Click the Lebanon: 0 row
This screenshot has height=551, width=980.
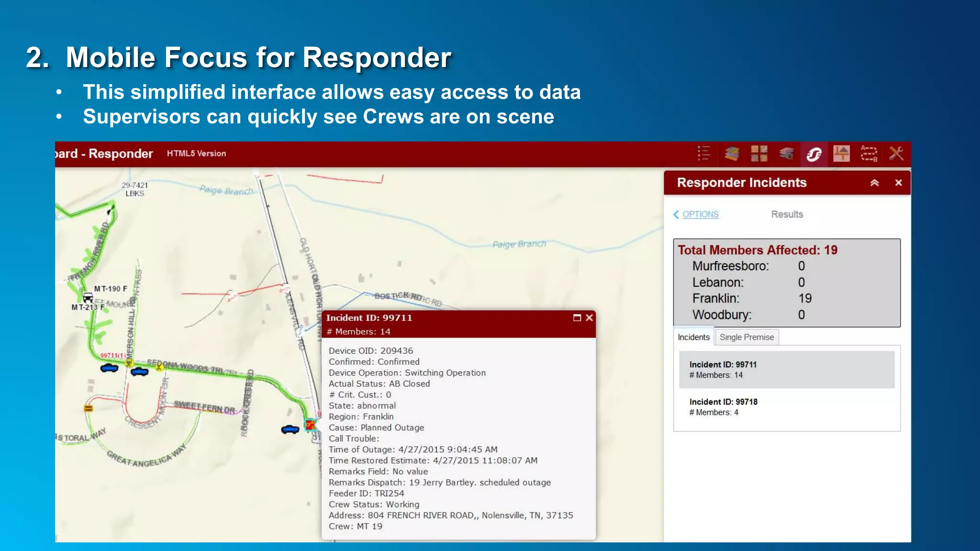(x=748, y=282)
